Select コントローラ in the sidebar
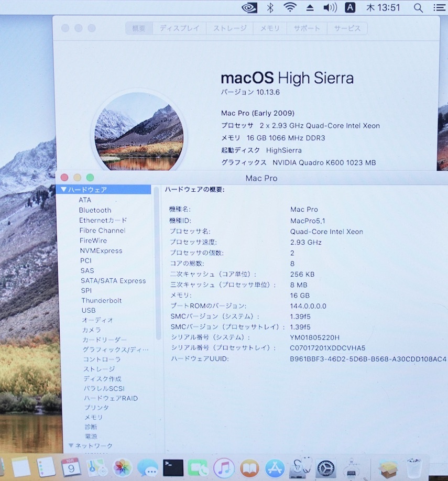Viewport: 448px width, 481px height. click(x=102, y=359)
